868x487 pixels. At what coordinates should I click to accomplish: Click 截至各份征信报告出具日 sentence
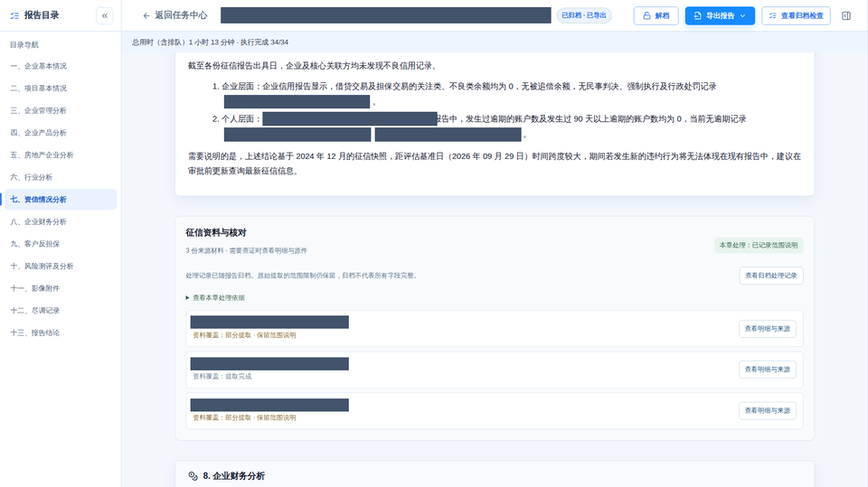point(314,66)
